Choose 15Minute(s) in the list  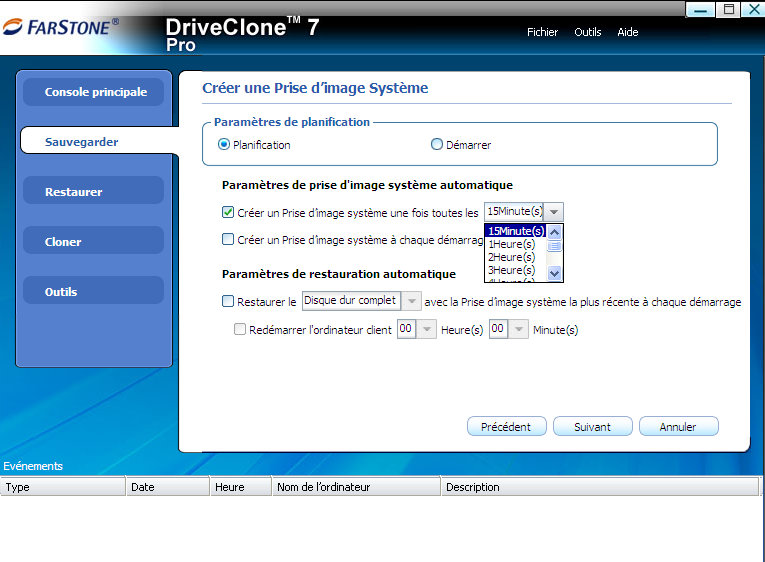click(x=516, y=231)
